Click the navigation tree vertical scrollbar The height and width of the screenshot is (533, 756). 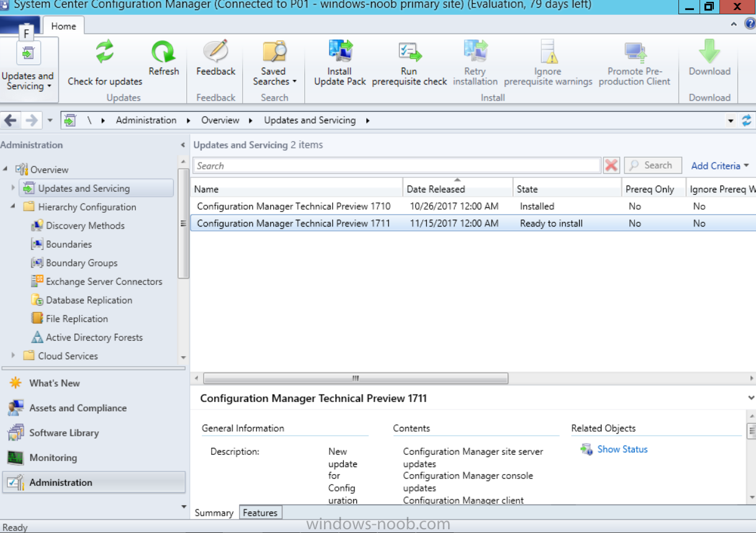[x=183, y=223]
